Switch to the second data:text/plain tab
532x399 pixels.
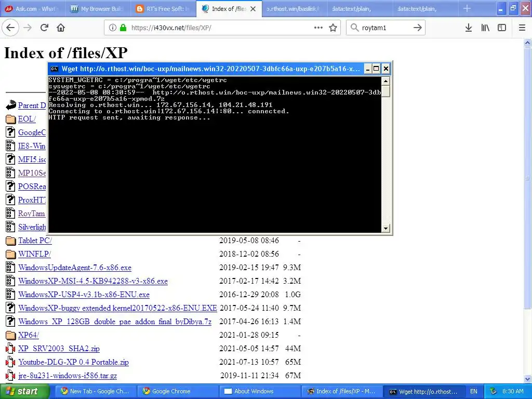425,9
